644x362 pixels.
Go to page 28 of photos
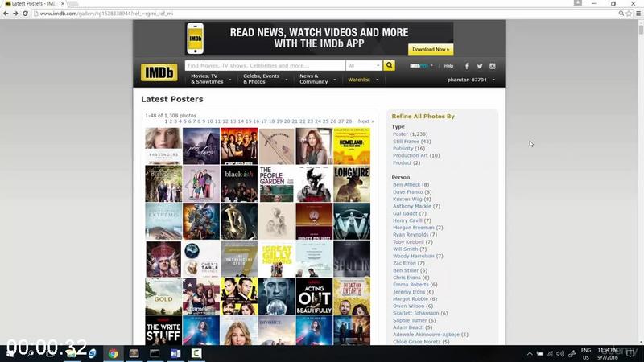[349, 121]
